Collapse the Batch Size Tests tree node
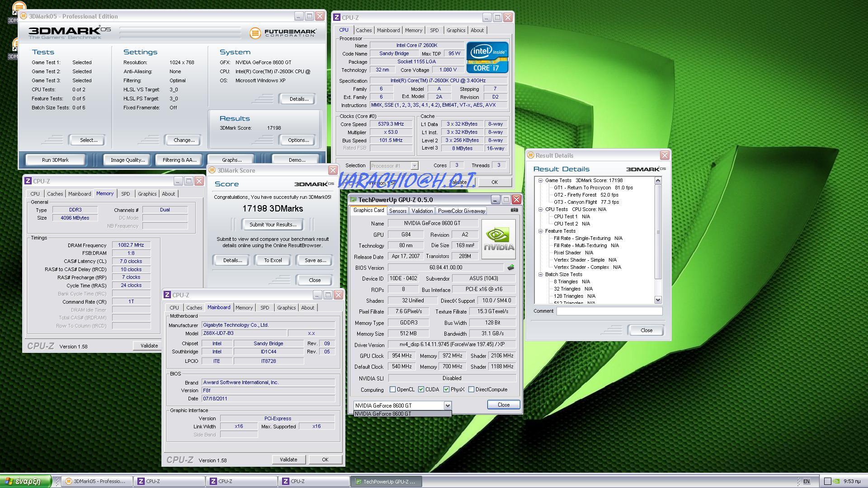This screenshot has height=488, width=868. (540, 274)
